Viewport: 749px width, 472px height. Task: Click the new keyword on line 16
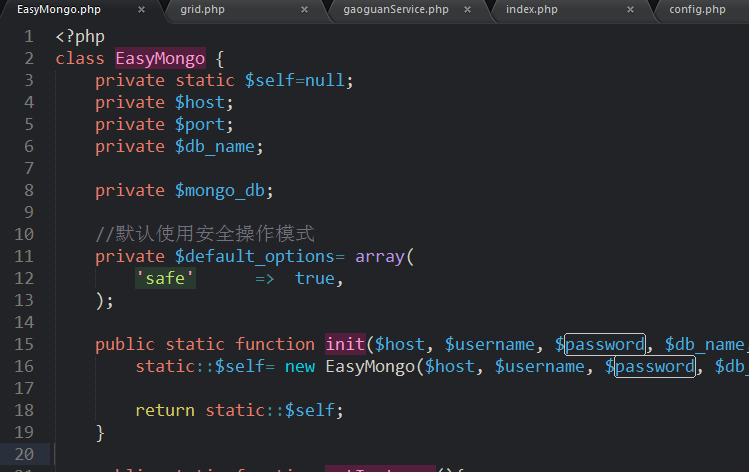pos(300,366)
